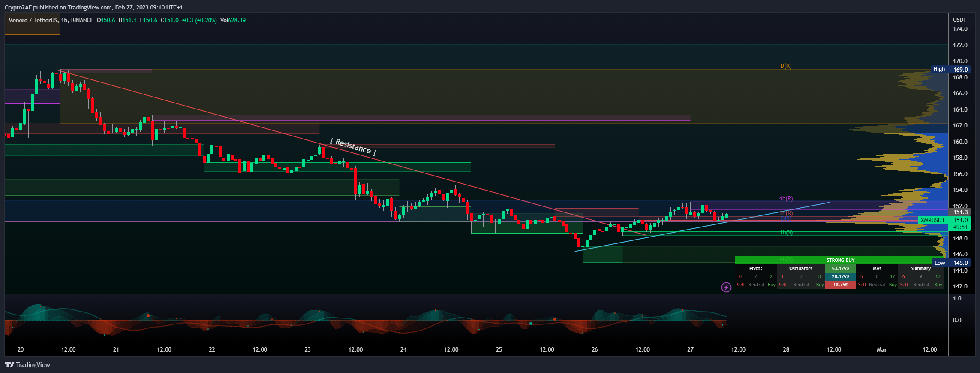This screenshot has width=980, height=373.
Task: Click the Oscillators column header
Action: (x=801, y=268)
